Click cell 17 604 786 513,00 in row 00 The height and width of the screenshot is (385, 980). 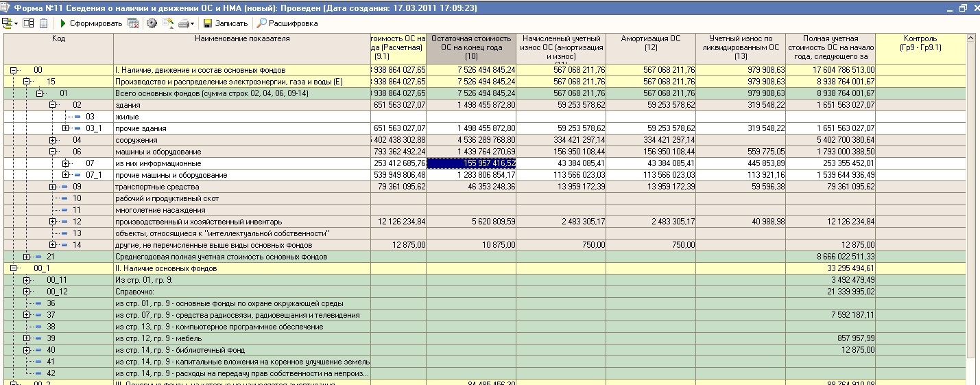[830, 70]
